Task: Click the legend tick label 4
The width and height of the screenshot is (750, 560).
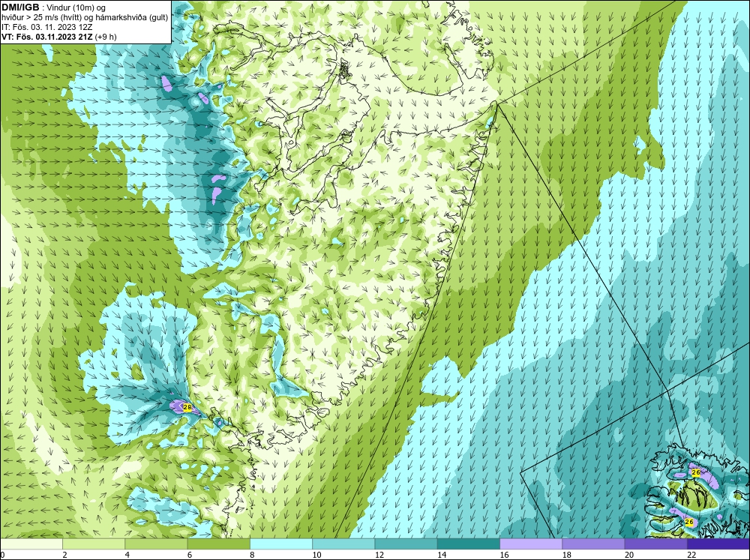Action: 127,555
